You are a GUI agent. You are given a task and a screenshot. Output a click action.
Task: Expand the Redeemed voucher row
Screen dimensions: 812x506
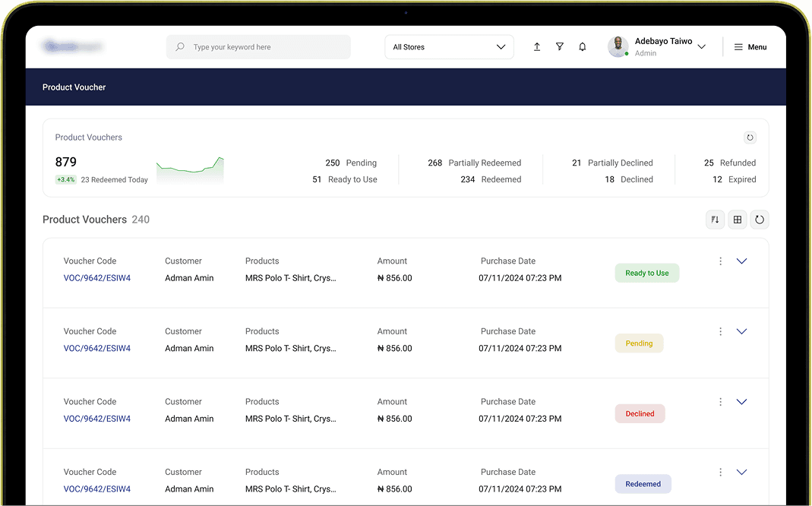[x=741, y=473]
